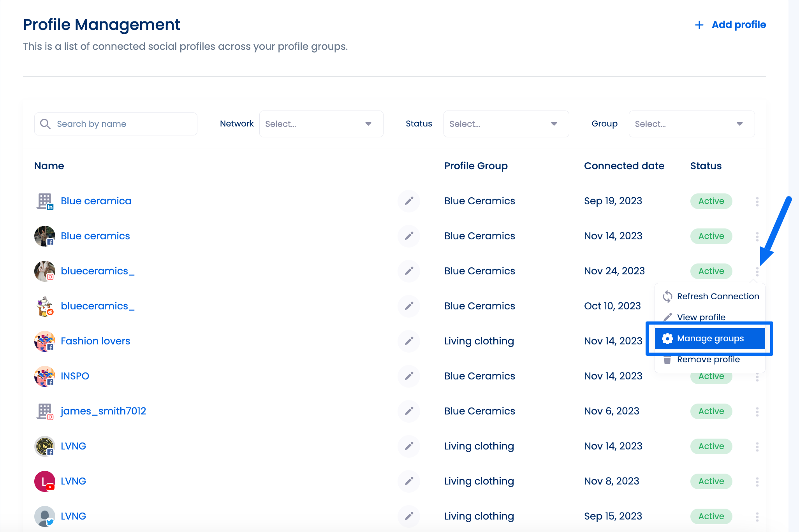Choose View profile in the context menu

[710, 317]
